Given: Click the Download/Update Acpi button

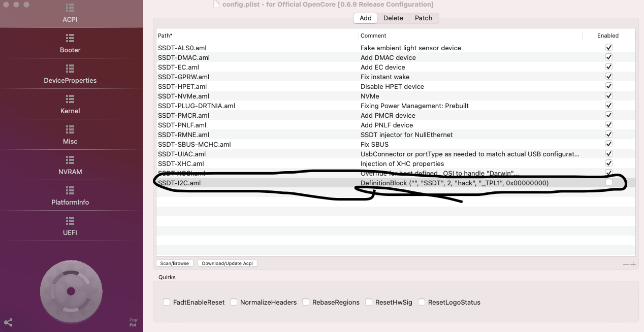Looking at the screenshot, I should coord(227,263).
